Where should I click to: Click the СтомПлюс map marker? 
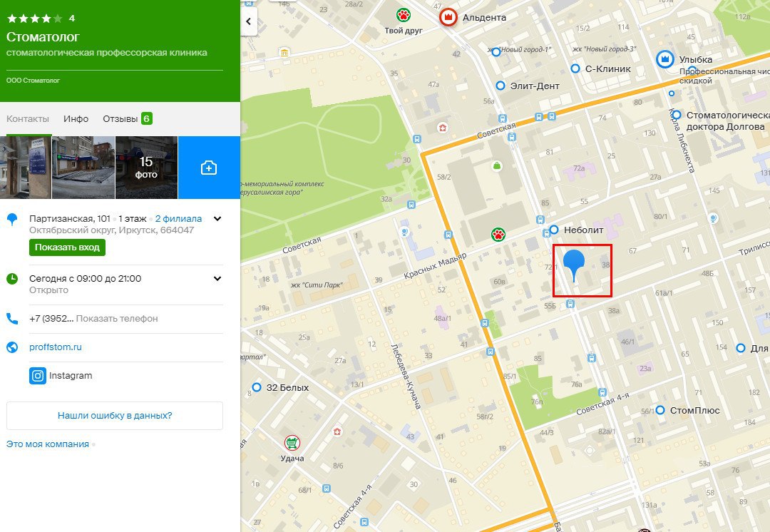click(x=660, y=409)
